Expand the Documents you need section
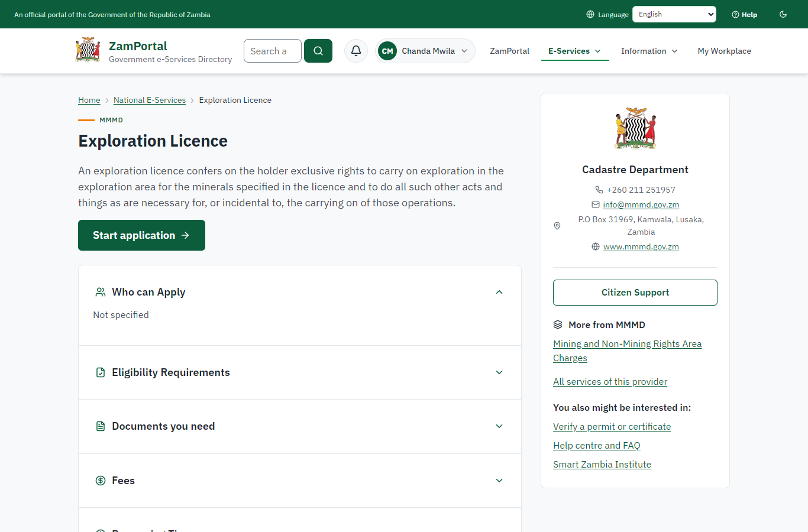Image resolution: width=808 pixels, height=532 pixels. pyautogui.click(x=300, y=426)
